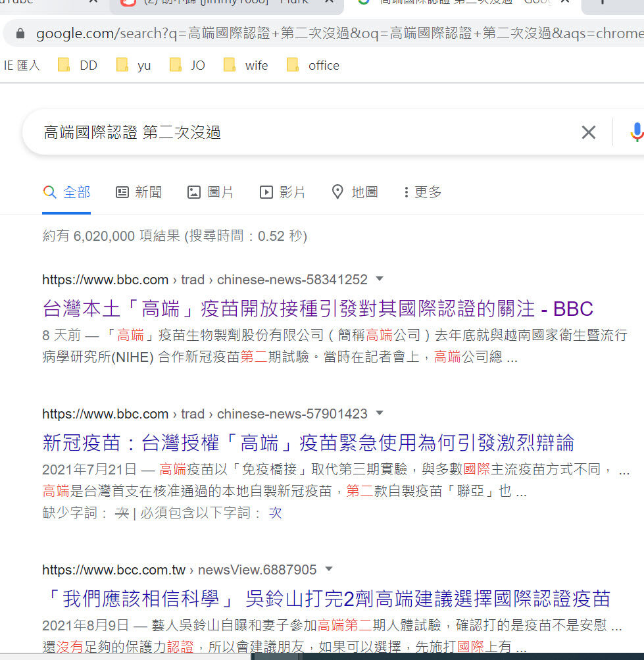Screen dimensions: 644x660
Task: Click the bcc.com.tw newsView.6887905 breadcrumb URL
Action: pyautogui.click(x=180, y=570)
